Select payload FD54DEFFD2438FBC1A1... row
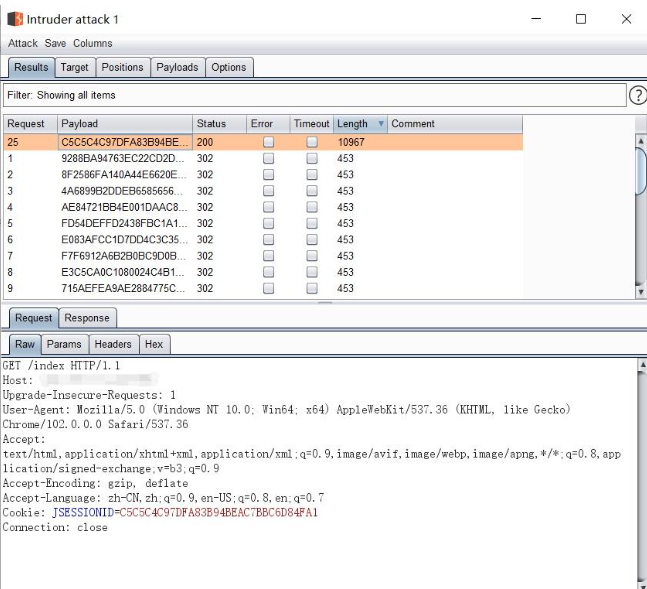 tap(263, 223)
